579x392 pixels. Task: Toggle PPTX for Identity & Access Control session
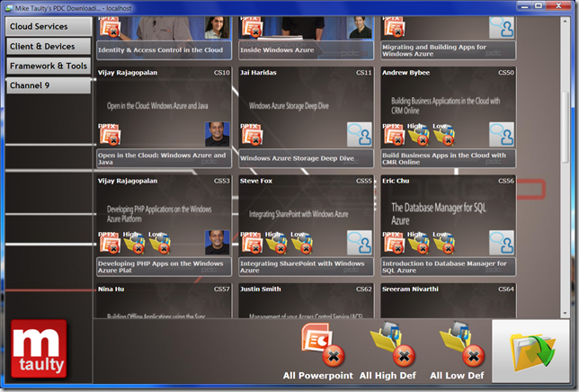pos(110,27)
